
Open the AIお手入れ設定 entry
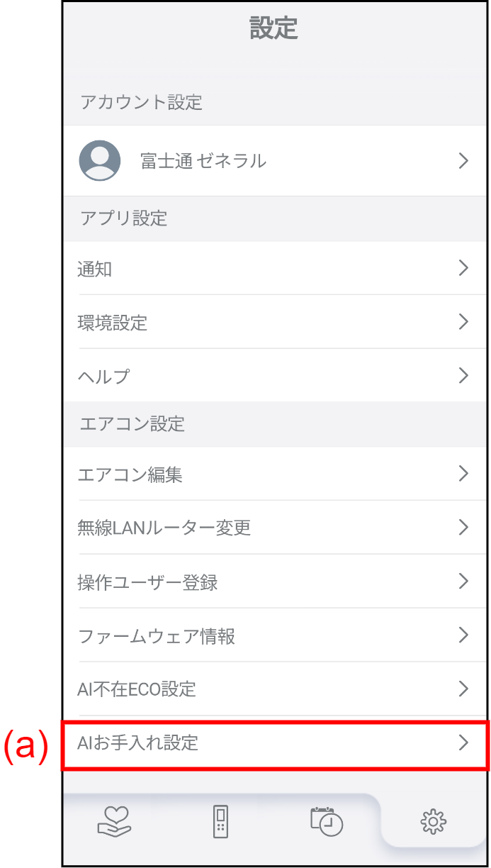point(138,742)
